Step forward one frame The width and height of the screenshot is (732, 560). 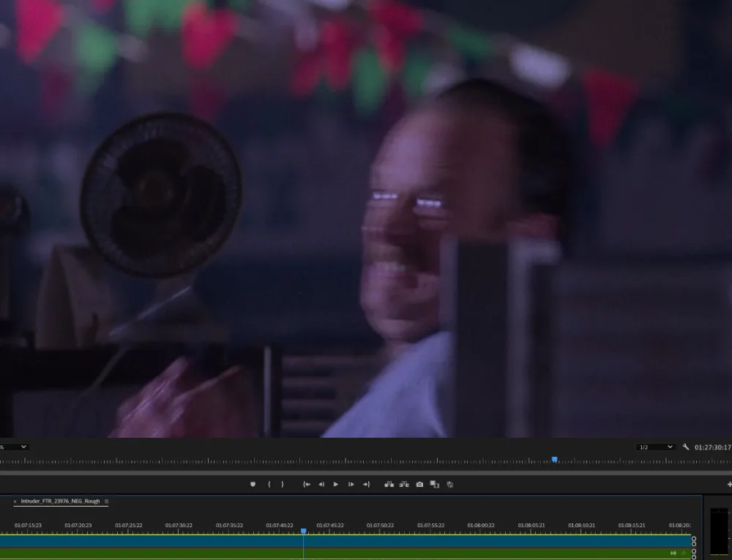pyautogui.click(x=351, y=484)
